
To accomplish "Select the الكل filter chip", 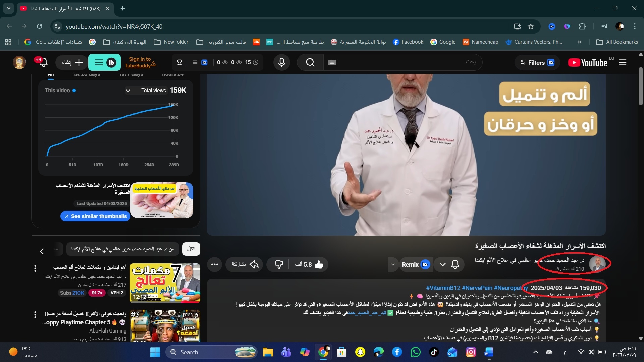I will (191, 249).
